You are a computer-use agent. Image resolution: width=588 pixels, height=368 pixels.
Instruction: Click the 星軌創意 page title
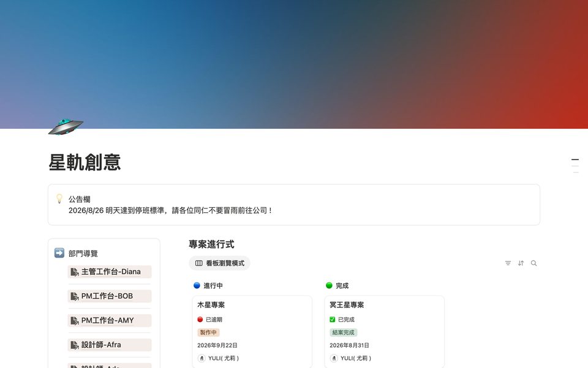coord(85,162)
